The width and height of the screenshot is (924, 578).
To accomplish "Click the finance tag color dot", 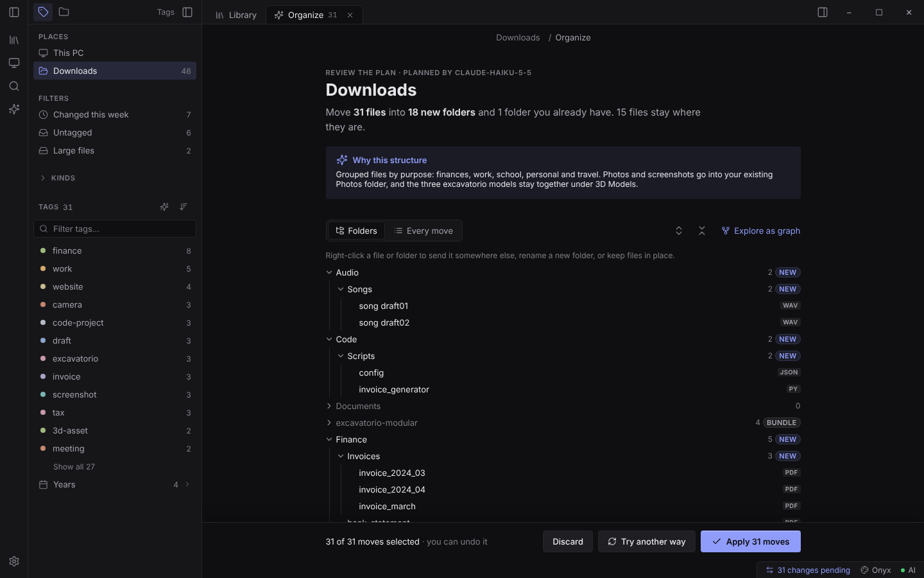I will (x=43, y=250).
